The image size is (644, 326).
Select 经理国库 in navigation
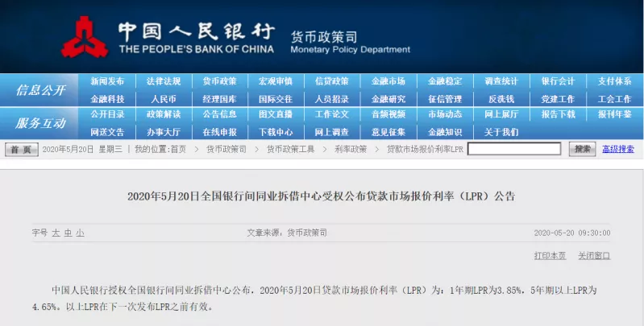tap(220, 99)
